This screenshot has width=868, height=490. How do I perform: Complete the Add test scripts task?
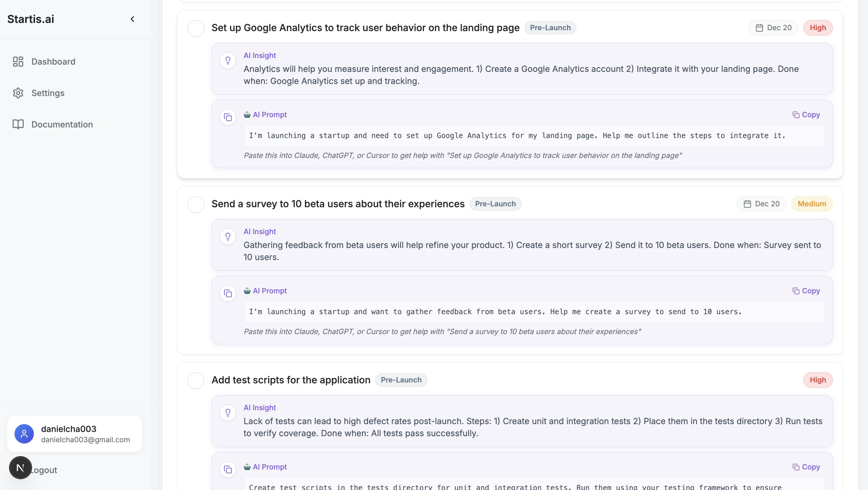[196, 381]
